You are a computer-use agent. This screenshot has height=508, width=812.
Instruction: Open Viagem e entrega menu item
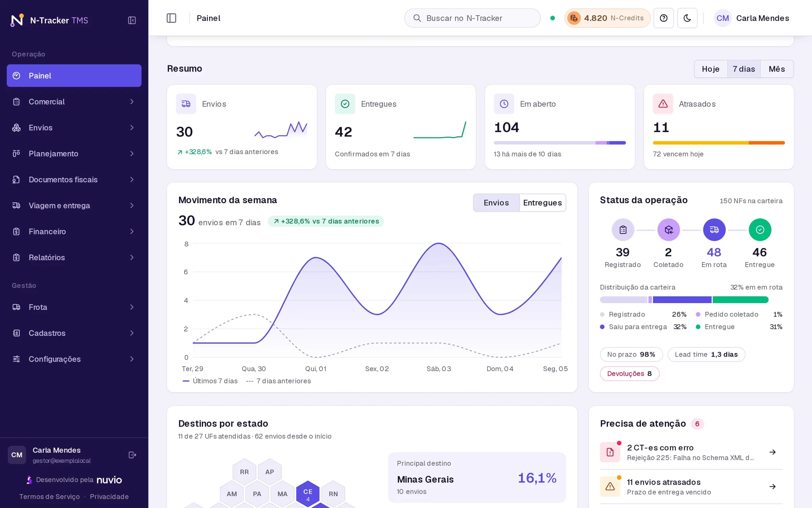click(74, 206)
